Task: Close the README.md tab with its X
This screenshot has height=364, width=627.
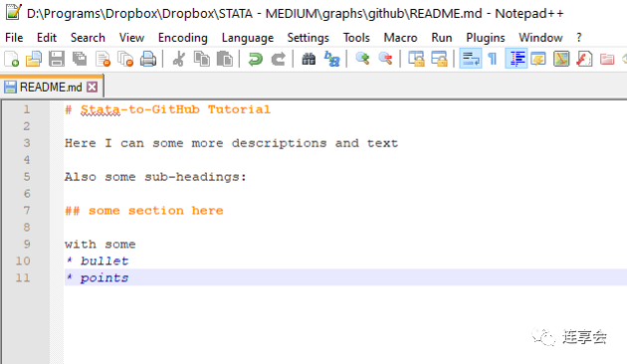Action: pos(93,88)
